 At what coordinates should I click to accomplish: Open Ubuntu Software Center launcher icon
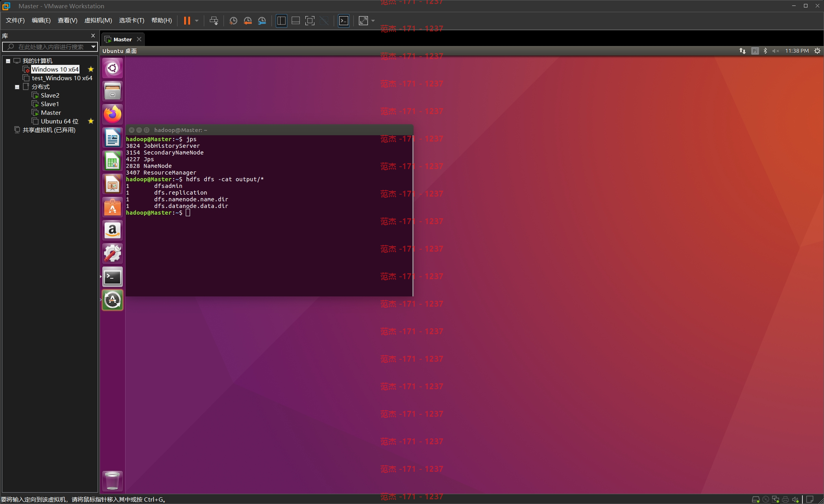pyautogui.click(x=113, y=207)
